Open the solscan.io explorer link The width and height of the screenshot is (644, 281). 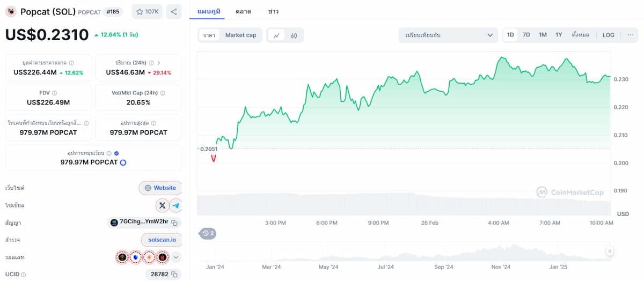tap(162, 240)
